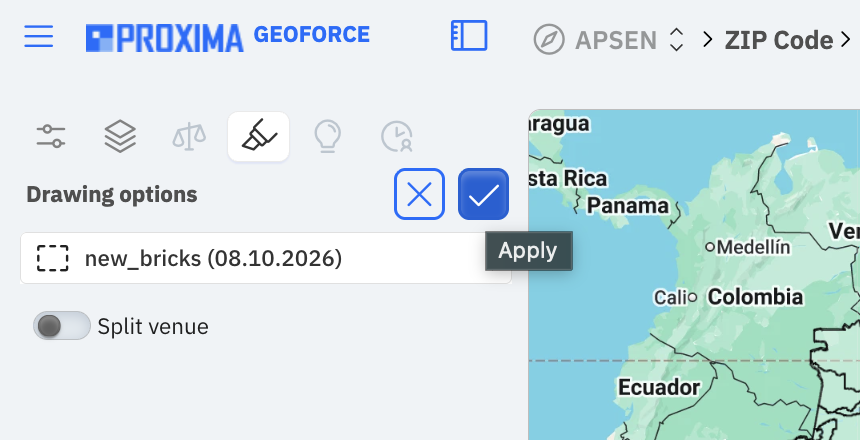
Task: Expand the chevron after ZIP Code
Action: [x=846, y=40]
